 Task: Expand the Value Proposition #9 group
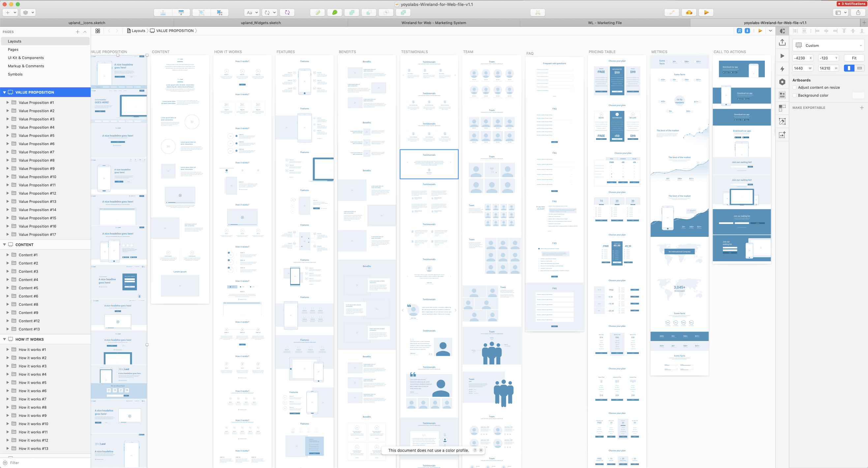coord(8,169)
